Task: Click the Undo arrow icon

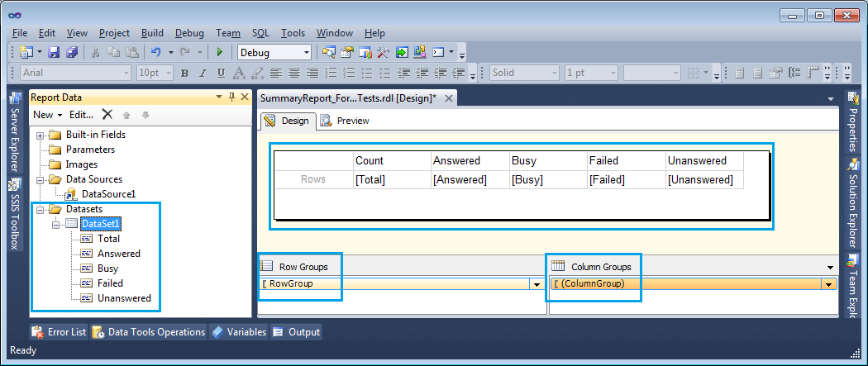Action: 155,52
